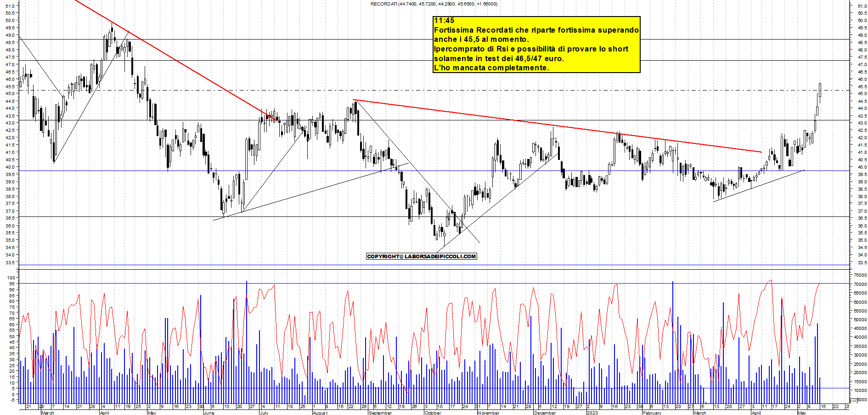Image resolution: width=868 pixels, height=415 pixels.
Task: Click the 40.0 label on right price axis
Action: point(862,167)
